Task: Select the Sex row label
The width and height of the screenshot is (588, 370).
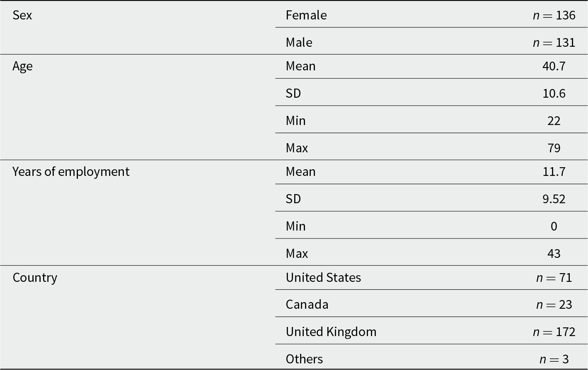Action: pyautogui.click(x=22, y=15)
